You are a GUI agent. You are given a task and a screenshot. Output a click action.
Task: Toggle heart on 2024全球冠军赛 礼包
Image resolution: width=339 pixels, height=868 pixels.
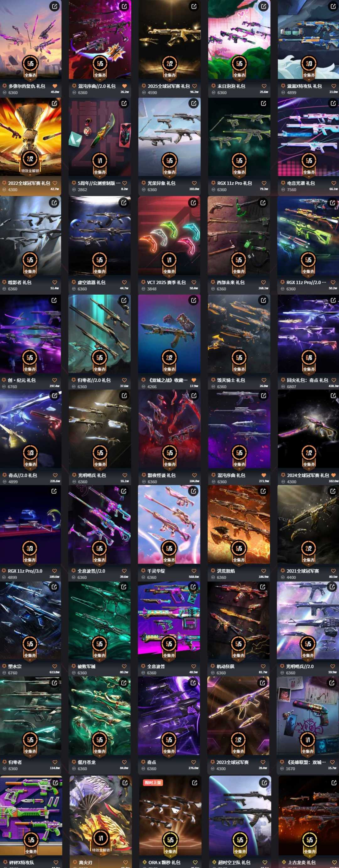[x=334, y=475]
